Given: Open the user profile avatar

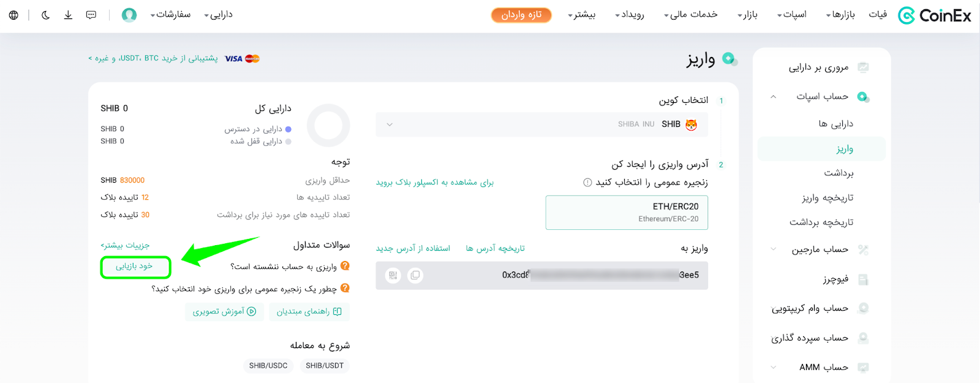Looking at the screenshot, I should [x=129, y=15].
